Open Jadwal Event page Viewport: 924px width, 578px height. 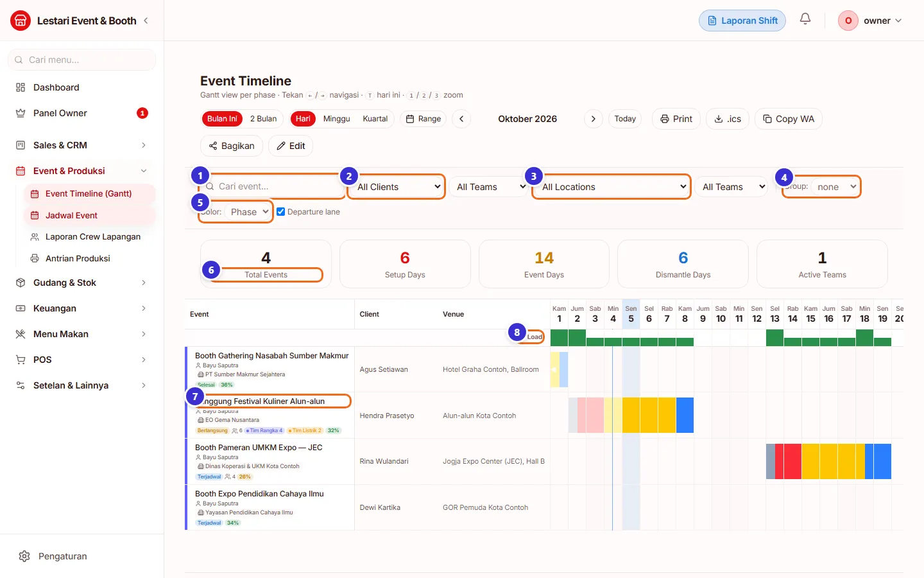[x=90, y=215]
